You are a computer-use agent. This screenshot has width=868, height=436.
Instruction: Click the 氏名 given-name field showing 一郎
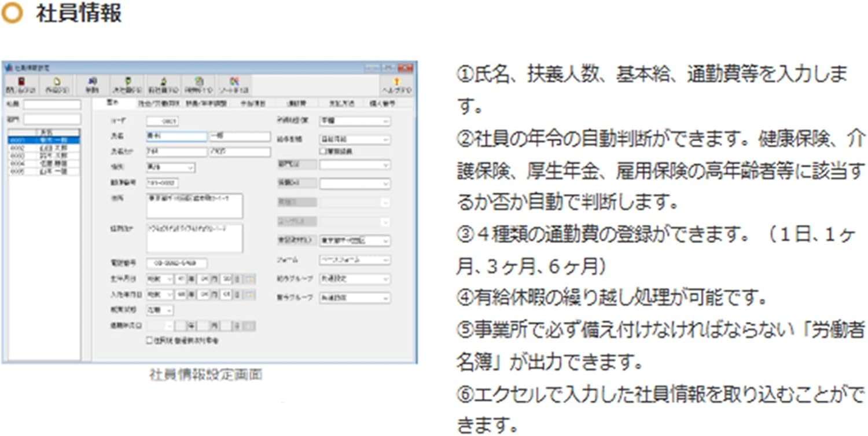(240, 137)
